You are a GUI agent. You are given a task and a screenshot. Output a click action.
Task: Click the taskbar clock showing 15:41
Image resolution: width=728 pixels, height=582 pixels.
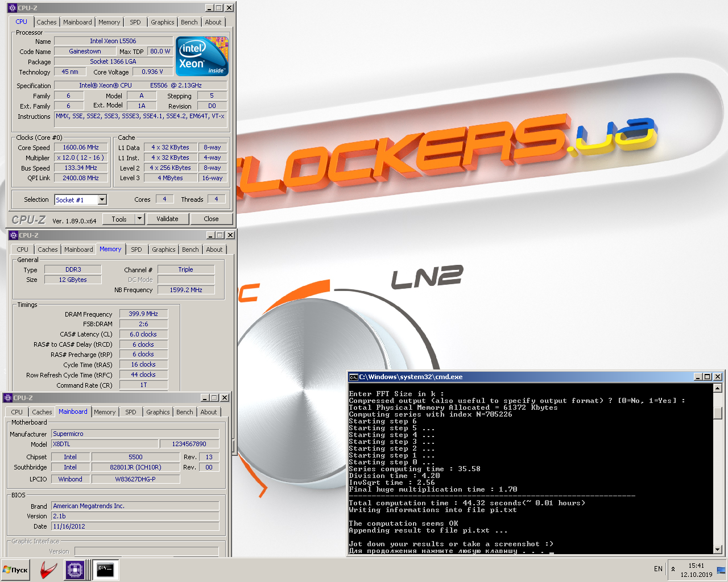(696, 566)
